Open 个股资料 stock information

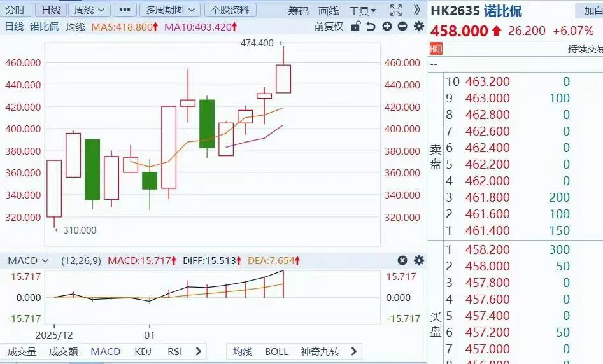click(230, 10)
